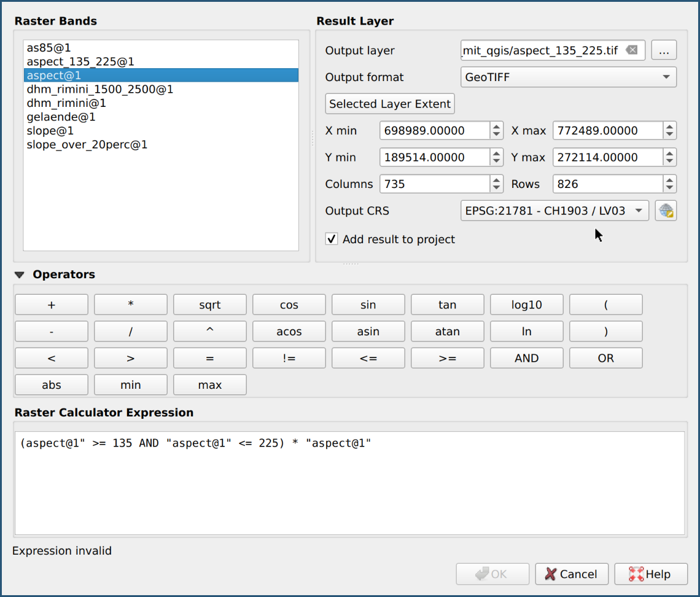700x597 pixels.
Task: Open Help for raster calculator
Action: coord(650,574)
